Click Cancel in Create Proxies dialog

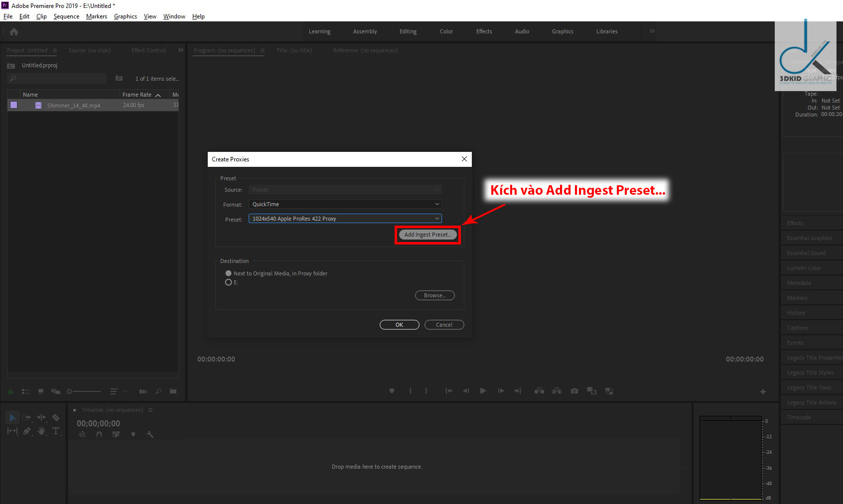click(x=444, y=325)
